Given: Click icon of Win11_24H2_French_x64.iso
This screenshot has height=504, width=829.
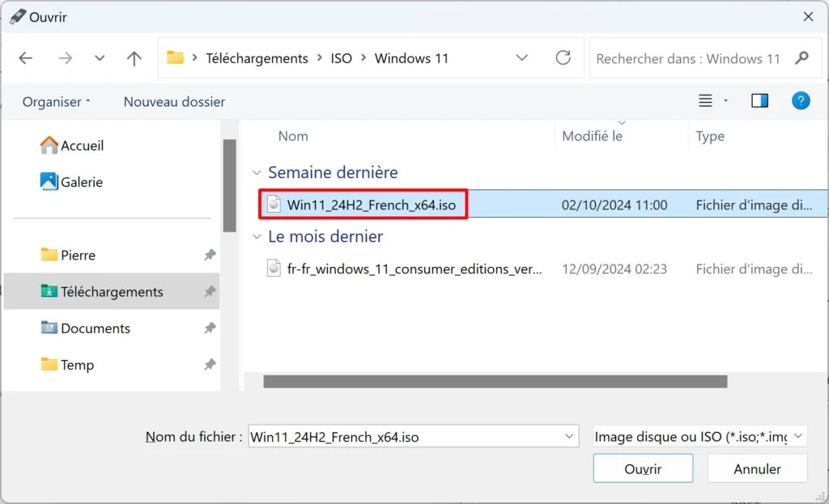Looking at the screenshot, I should [274, 205].
